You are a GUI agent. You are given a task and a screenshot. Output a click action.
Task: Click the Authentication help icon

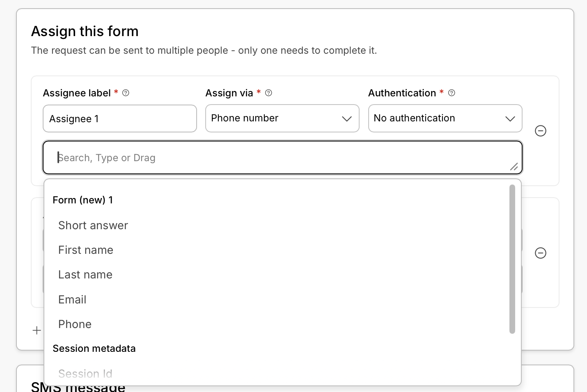[x=452, y=93]
